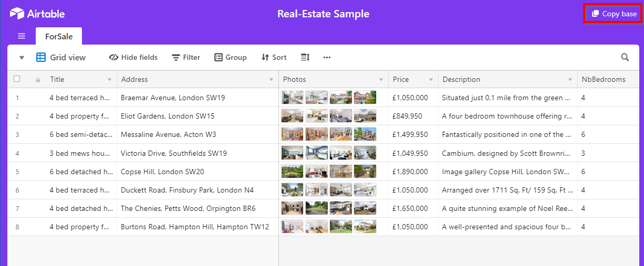
Task: Open the Address column dropdown arrow
Action: pyautogui.click(x=271, y=80)
